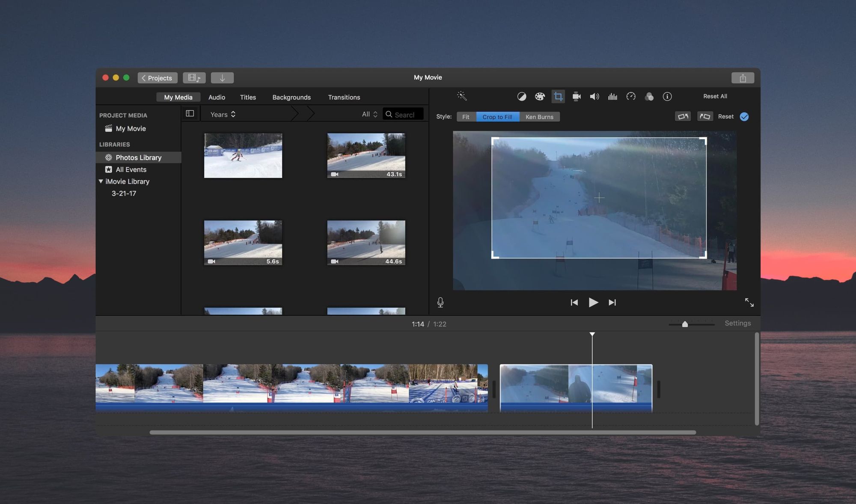This screenshot has width=856, height=504.
Task: Play full screen with the expand arrows
Action: [x=749, y=302]
